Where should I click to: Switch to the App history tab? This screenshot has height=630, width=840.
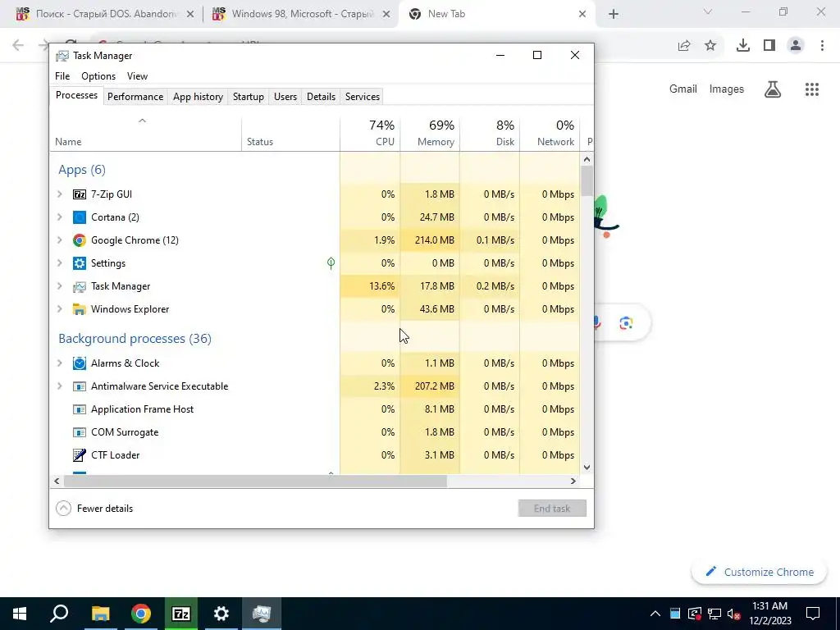[198, 97]
